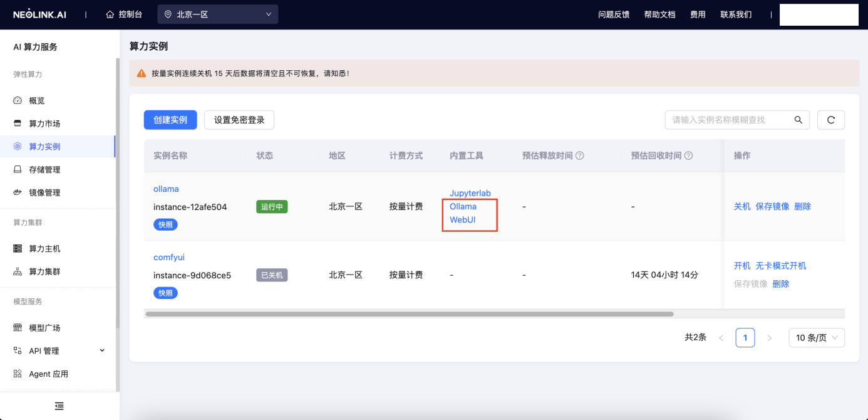The image size is (868, 420).
Task: Refresh the instance list
Action: coord(831,120)
